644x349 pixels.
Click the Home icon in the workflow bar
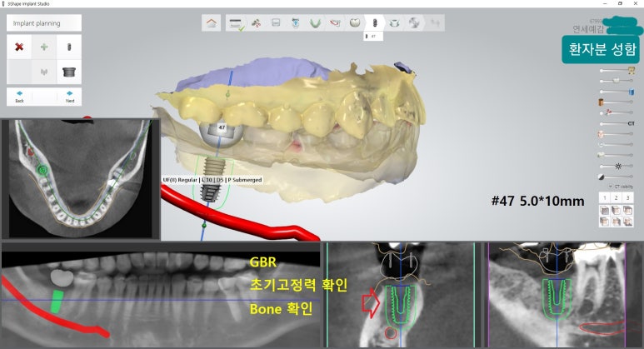212,23
